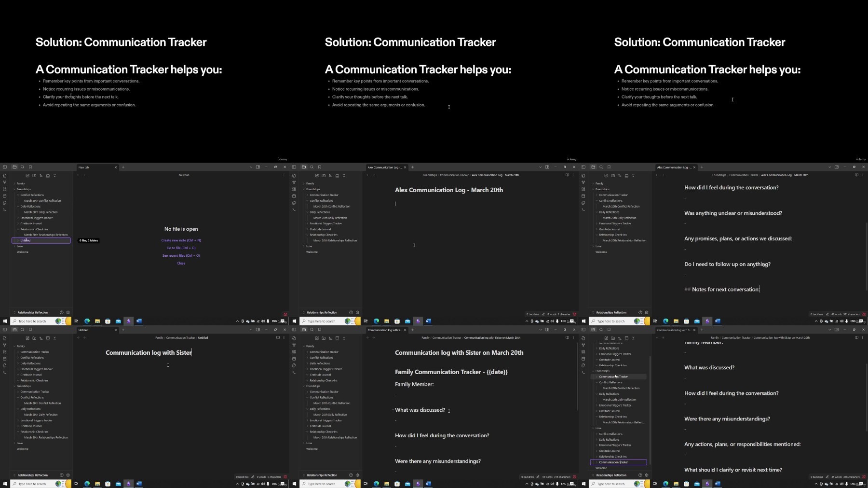This screenshot has width=868, height=488.
Task: Open daily note calendar icon in New tab window
Action: tap(4, 196)
